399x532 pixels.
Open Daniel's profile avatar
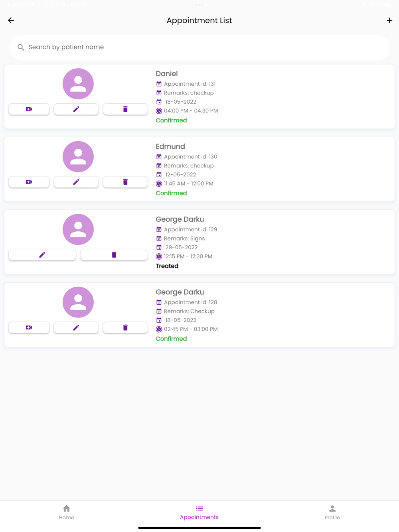click(x=78, y=84)
